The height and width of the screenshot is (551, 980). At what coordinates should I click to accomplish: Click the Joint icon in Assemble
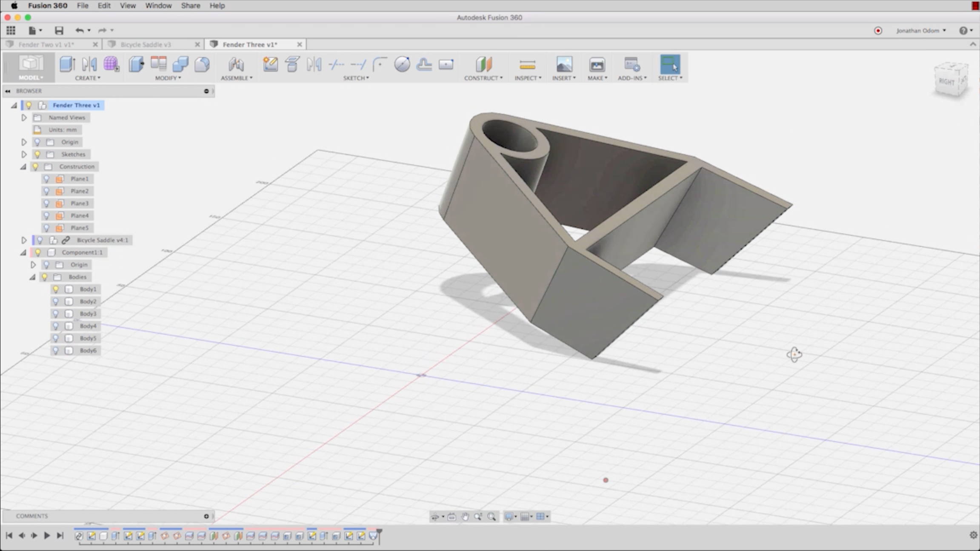(236, 64)
